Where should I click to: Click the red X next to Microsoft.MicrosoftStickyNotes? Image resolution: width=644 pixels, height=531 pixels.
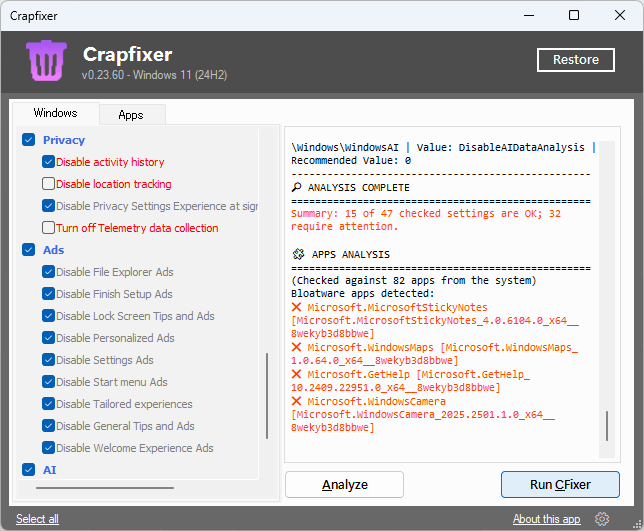click(296, 307)
